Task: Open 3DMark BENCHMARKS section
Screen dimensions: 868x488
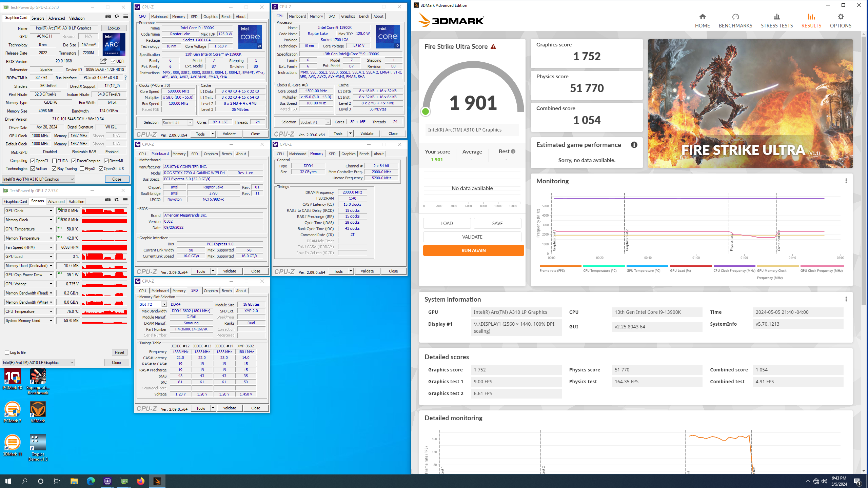Action: tap(735, 21)
